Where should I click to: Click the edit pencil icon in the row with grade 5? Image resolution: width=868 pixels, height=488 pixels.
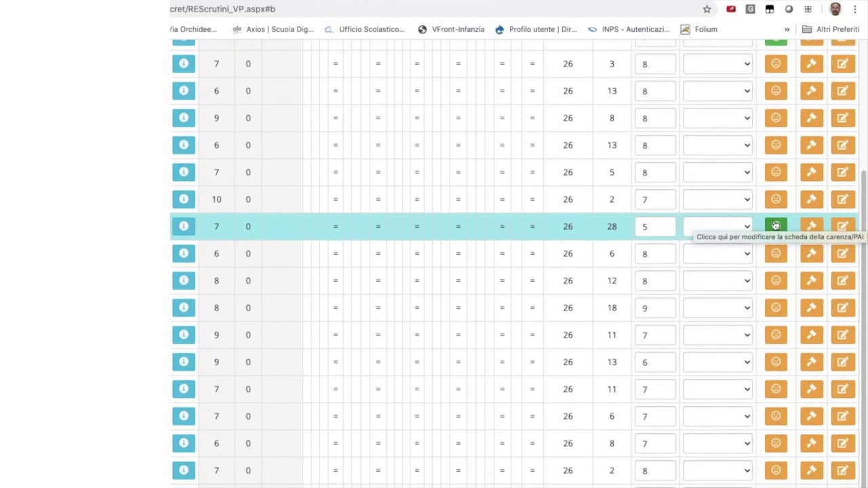pyautogui.click(x=842, y=226)
